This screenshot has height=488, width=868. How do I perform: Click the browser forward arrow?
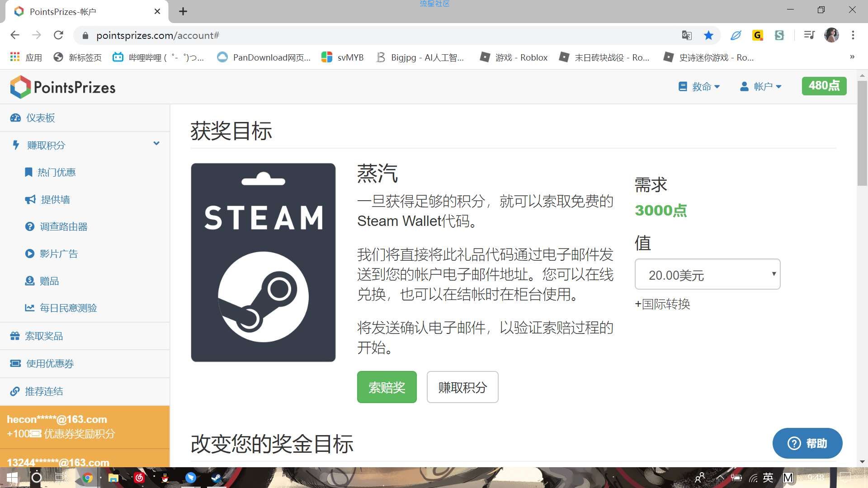point(37,35)
